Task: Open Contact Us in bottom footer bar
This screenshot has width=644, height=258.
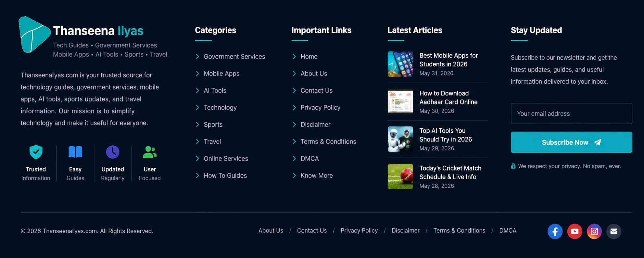Action: tap(312, 231)
